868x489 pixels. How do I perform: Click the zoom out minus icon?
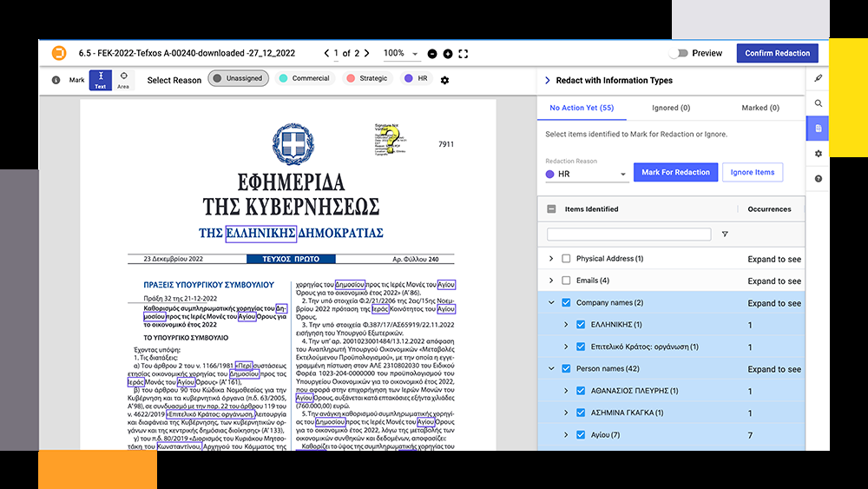point(432,54)
